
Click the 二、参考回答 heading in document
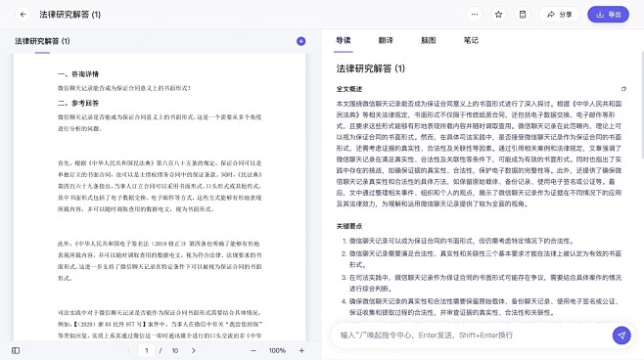point(78,103)
